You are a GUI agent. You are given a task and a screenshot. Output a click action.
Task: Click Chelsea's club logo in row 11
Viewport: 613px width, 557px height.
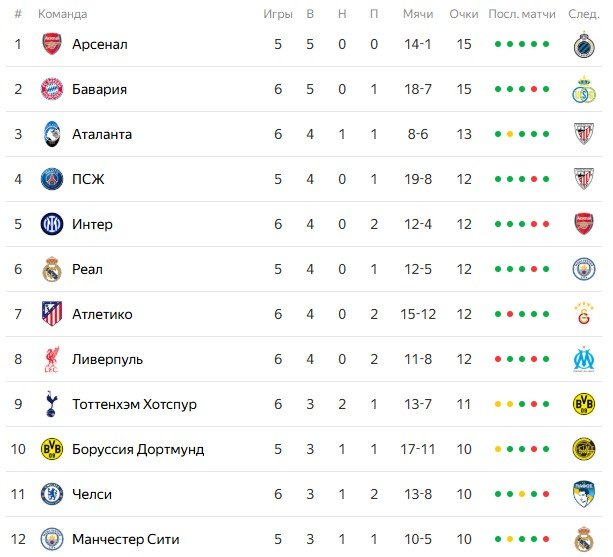[51, 494]
